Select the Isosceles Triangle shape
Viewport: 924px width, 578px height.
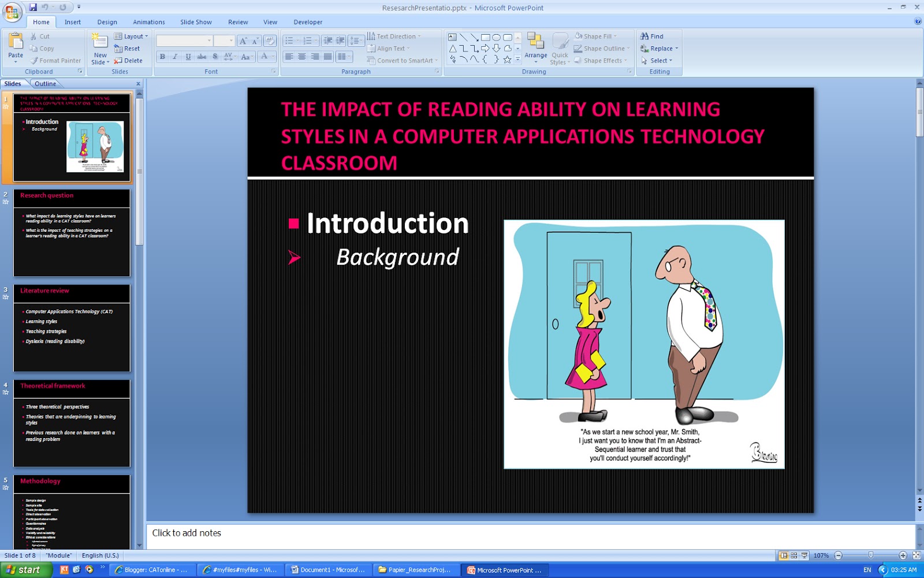pyautogui.click(x=453, y=49)
